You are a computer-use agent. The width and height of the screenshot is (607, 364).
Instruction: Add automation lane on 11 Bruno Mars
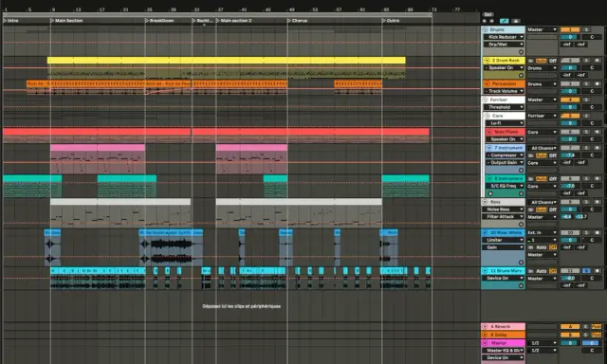coord(521,285)
